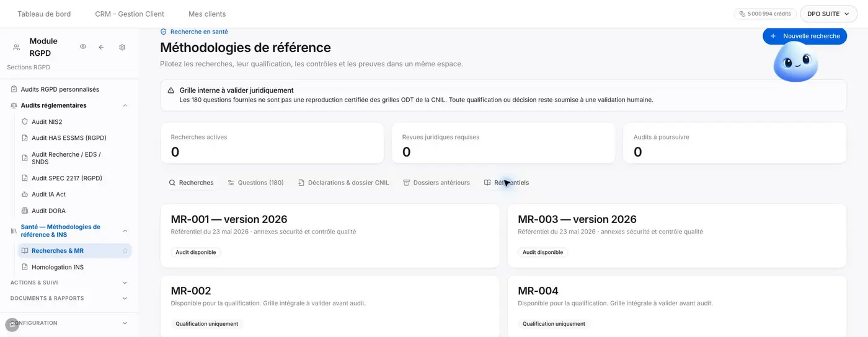868x337 pixels.
Task: Open CRM - Gestion Client
Action: click(130, 14)
